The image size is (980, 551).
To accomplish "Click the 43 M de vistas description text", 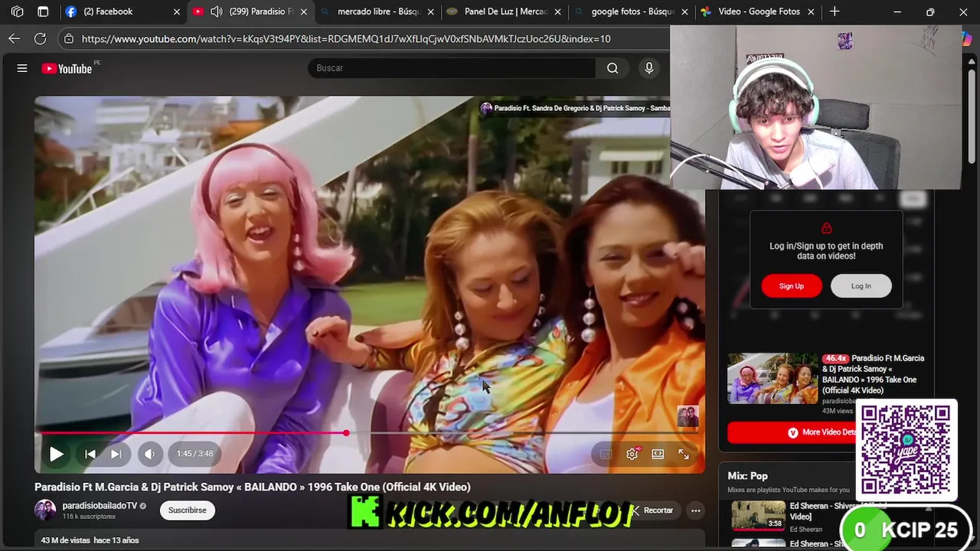I will click(90, 540).
